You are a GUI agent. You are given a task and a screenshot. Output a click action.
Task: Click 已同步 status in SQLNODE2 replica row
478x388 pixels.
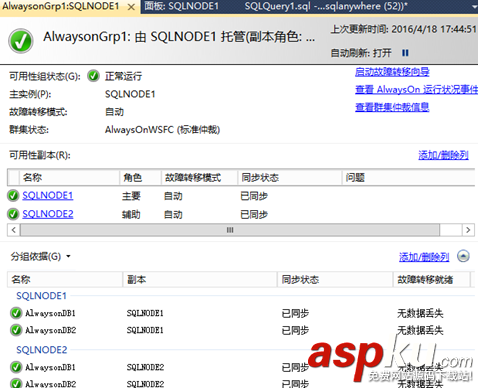(x=254, y=214)
